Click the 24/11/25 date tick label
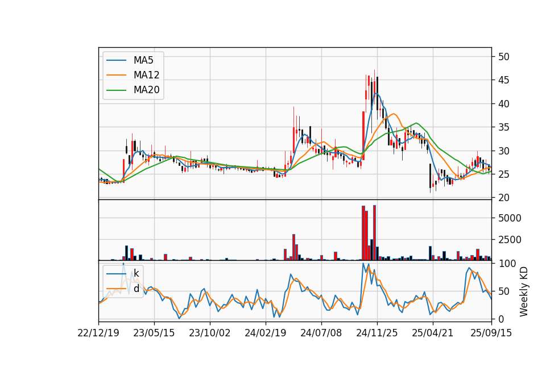 point(377,333)
